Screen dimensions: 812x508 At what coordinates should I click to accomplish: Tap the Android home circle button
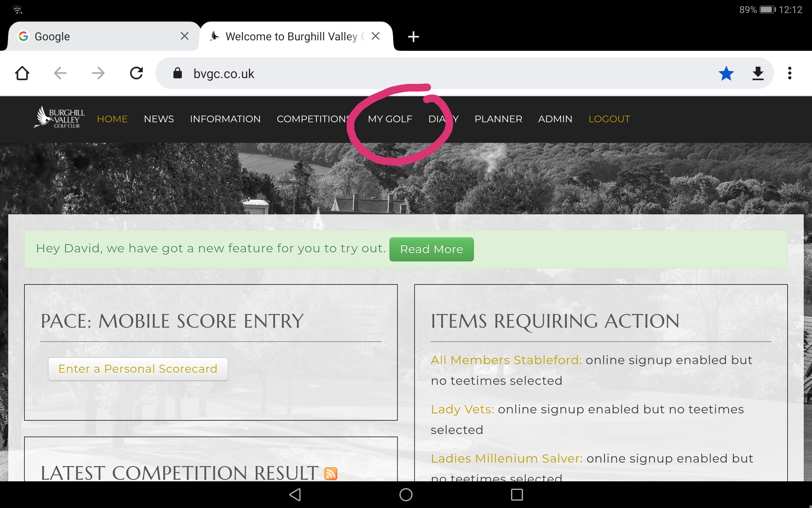pyautogui.click(x=406, y=495)
